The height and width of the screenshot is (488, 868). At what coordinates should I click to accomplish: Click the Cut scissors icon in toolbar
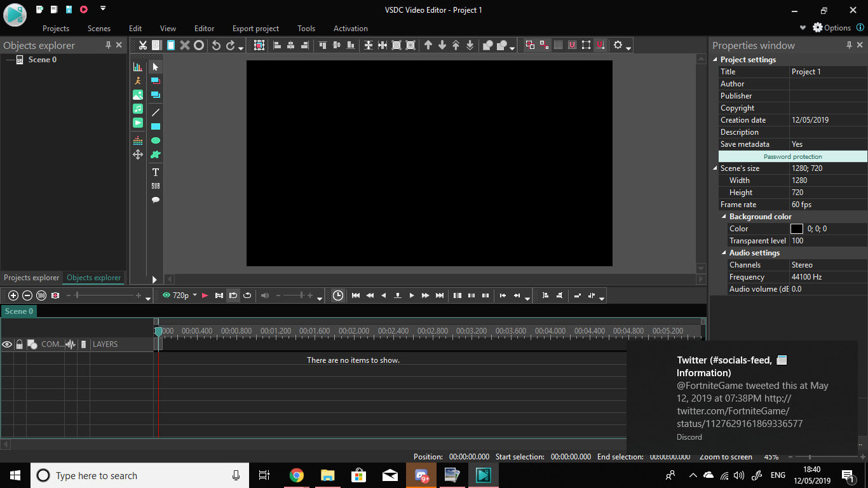tap(143, 45)
